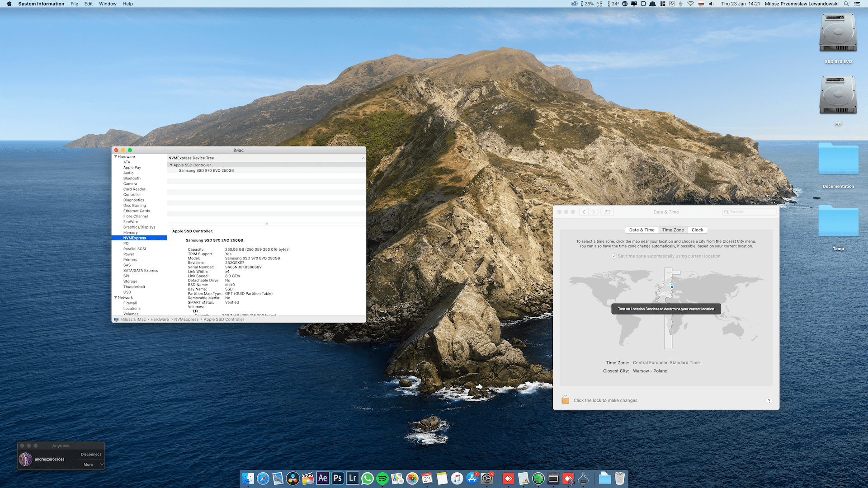Click the NVMExpress Device Tree column header
This screenshot has height=488, width=868.
pyautogui.click(x=267, y=158)
